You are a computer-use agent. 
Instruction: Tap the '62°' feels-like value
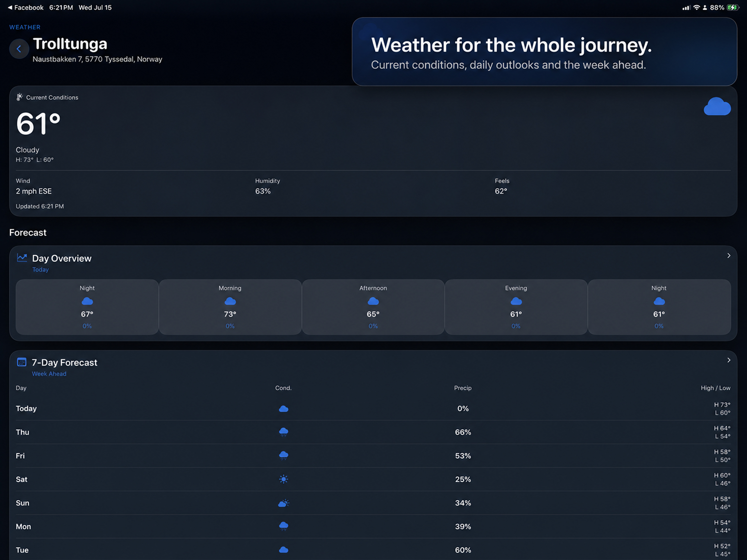(x=501, y=191)
